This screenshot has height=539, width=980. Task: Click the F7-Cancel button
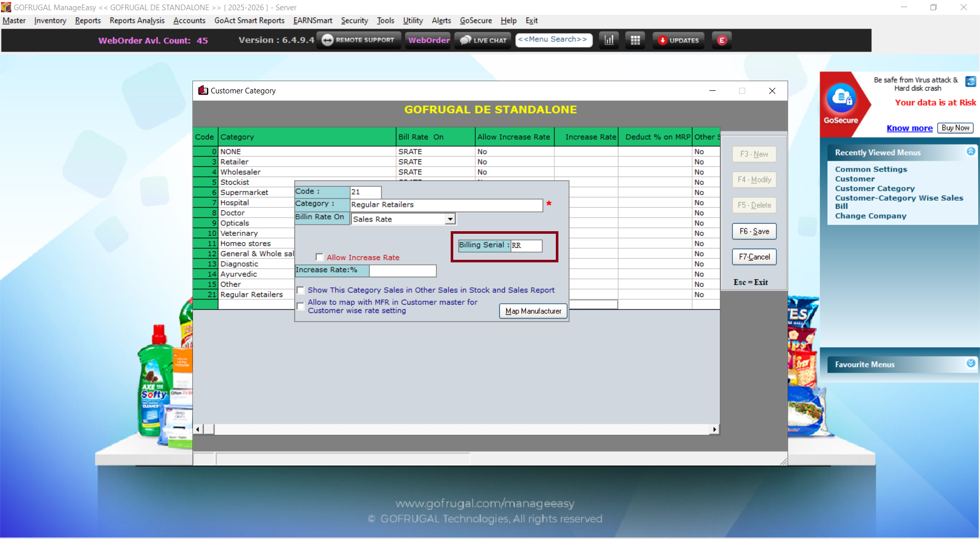(754, 257)
